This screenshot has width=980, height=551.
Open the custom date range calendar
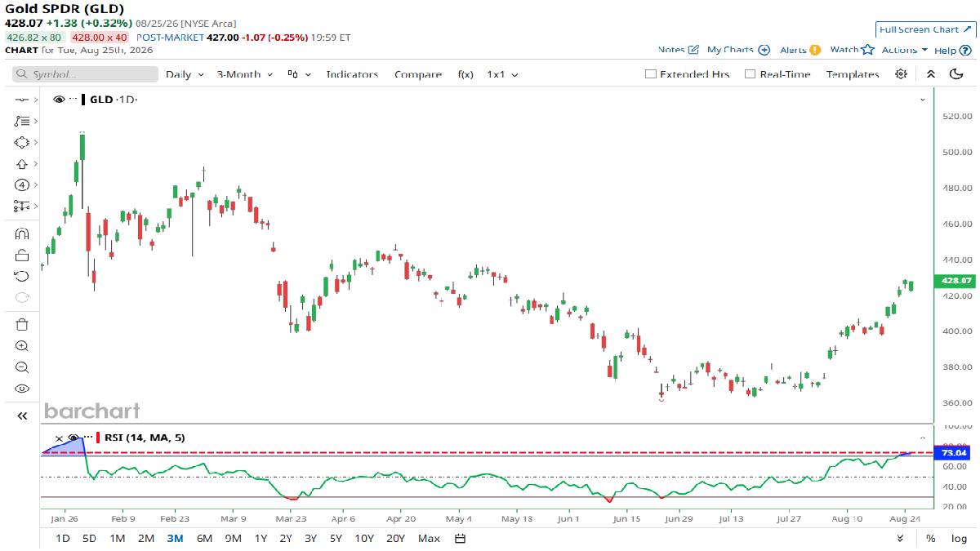point(460,538)
